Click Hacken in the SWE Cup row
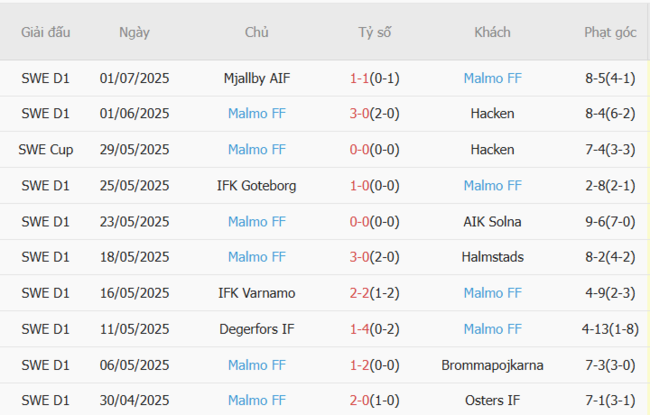This screenshot has width=650, height=415. click(492, 150)
